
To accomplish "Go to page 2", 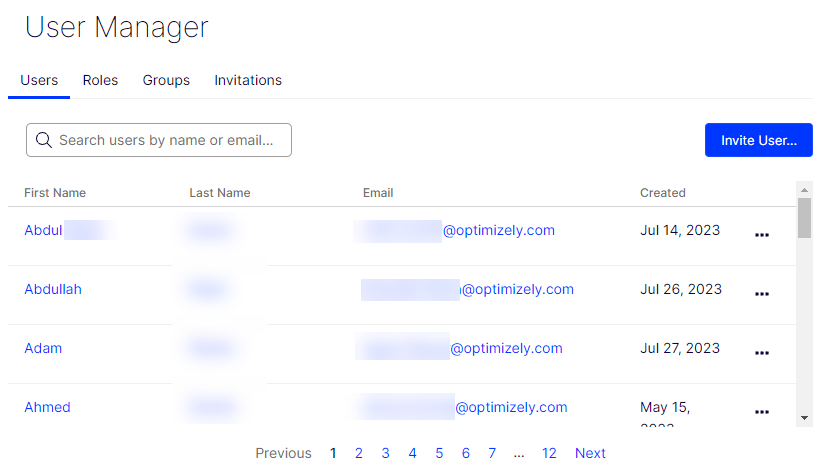I will point(358,453).
